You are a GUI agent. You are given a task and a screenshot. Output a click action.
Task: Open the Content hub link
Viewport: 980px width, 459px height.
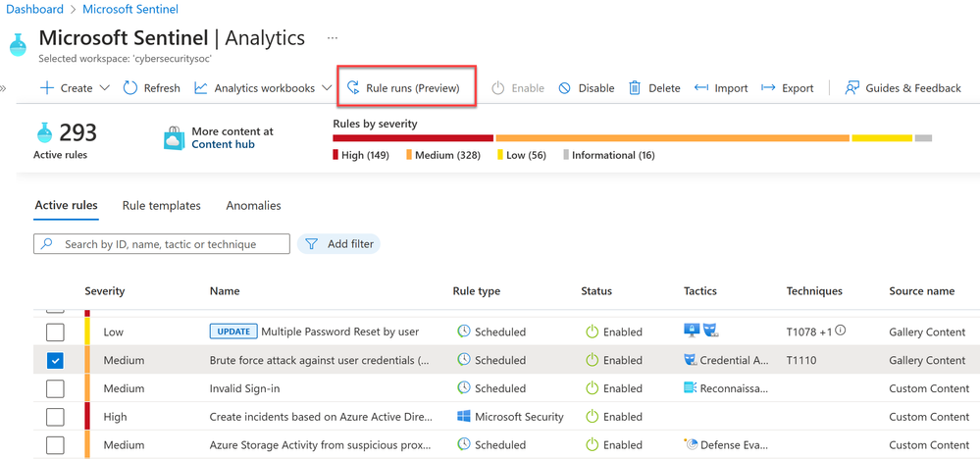(223, 144)
